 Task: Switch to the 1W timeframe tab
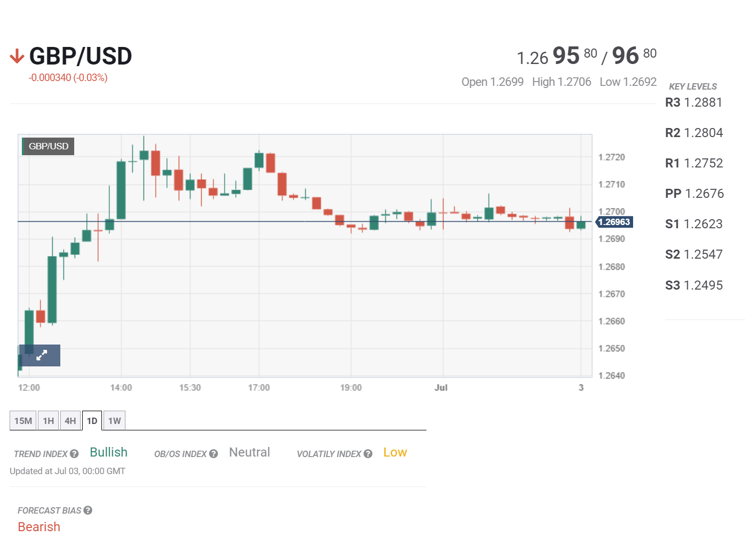(x=114, y=421)
